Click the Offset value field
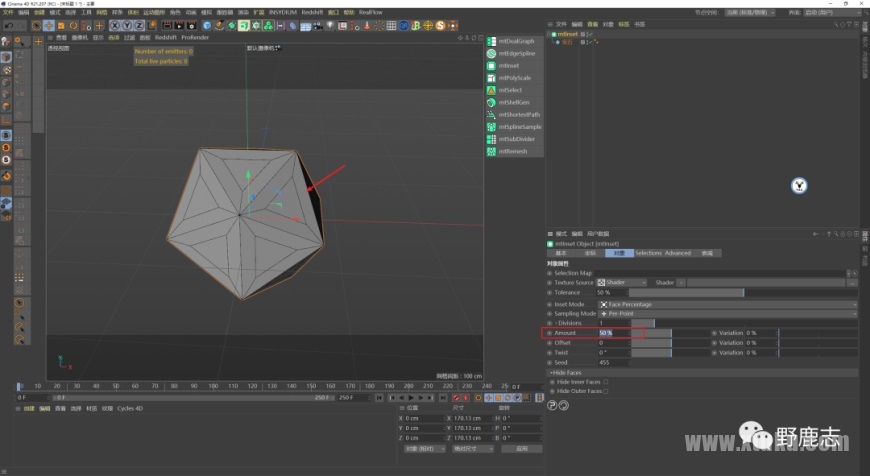Image resolution: width=870 pixels, height=476 pixels. [614, 343]
